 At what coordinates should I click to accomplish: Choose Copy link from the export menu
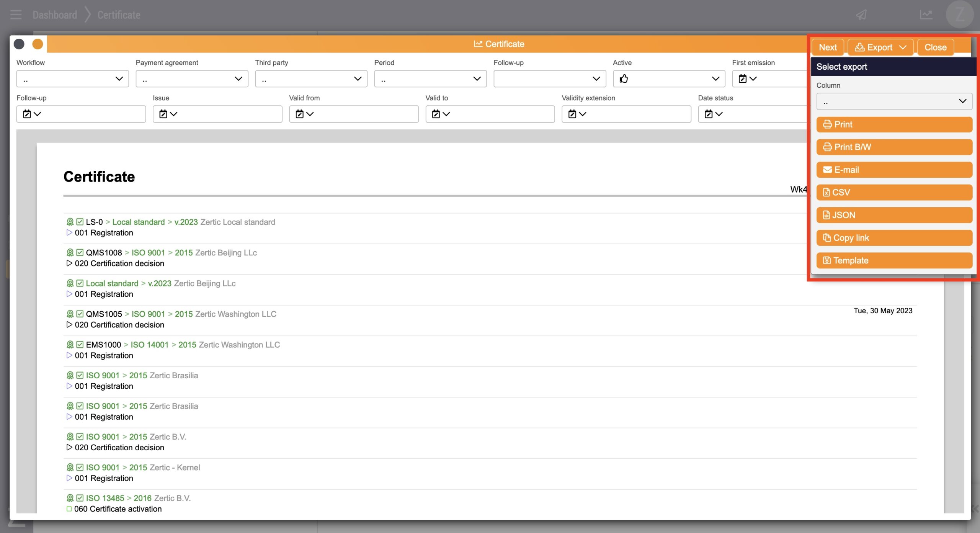(894, 238)
